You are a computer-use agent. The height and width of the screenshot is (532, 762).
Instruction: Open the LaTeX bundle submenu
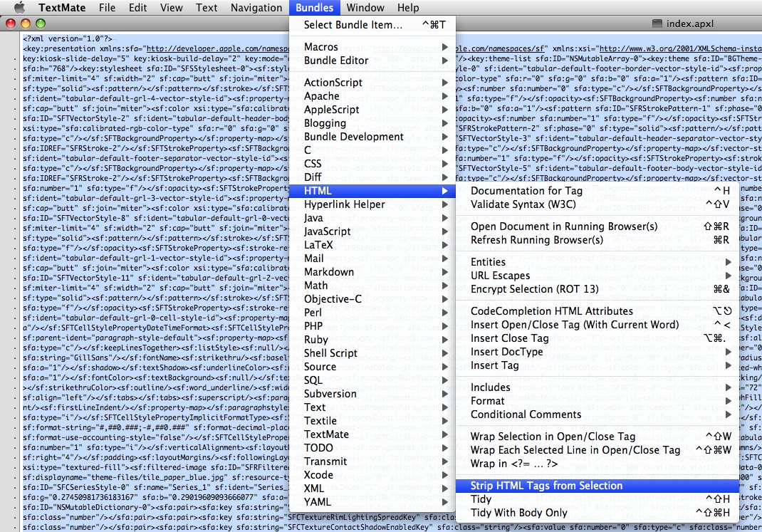[372, 246]
